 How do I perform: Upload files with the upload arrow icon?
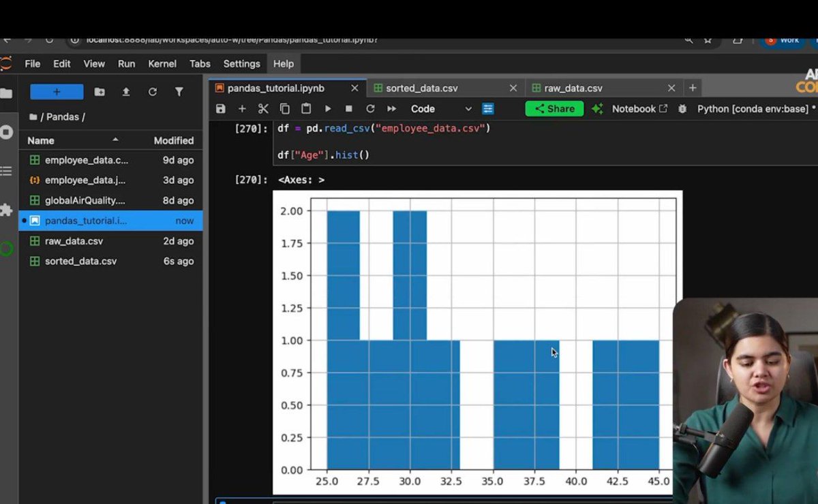(126, 92)
